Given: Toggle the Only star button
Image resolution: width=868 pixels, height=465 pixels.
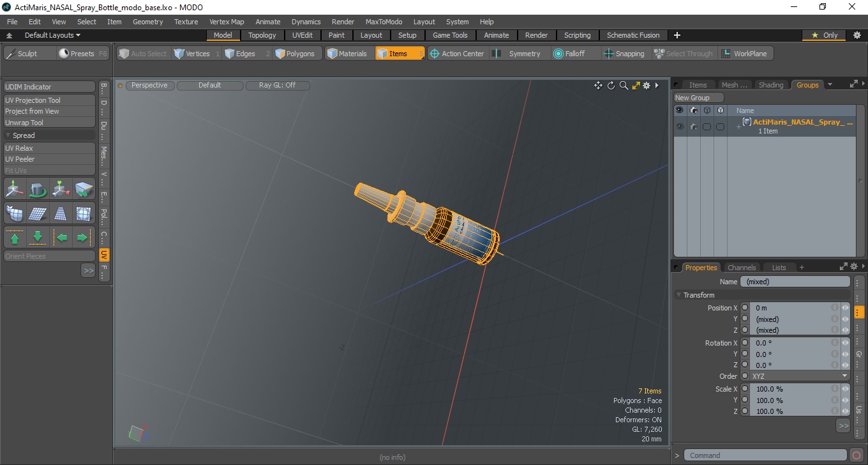Looking at the screenshot, I should tap(824, 35).
